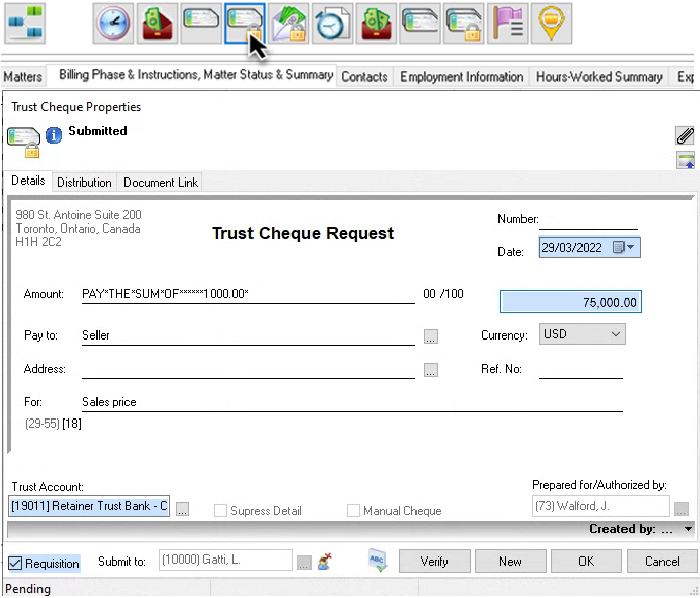Click the Pay to field containing Seller
The height and width of the screenshot is (598, 700).
(248, 336)
